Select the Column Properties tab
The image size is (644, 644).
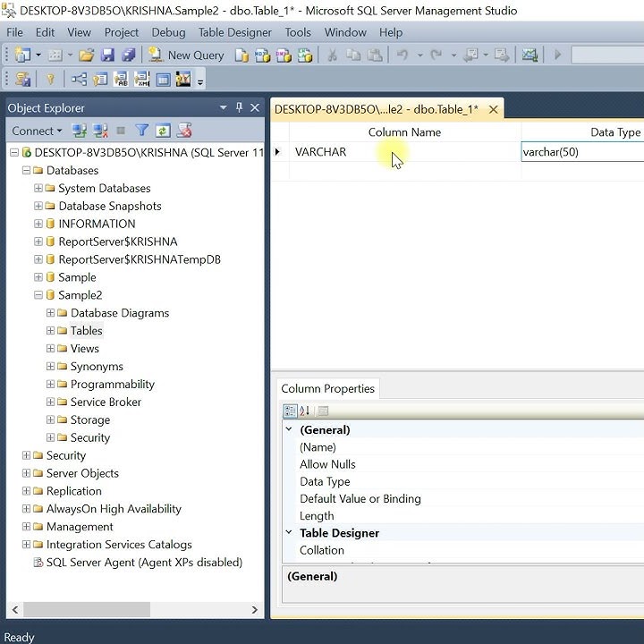[327, 388]
